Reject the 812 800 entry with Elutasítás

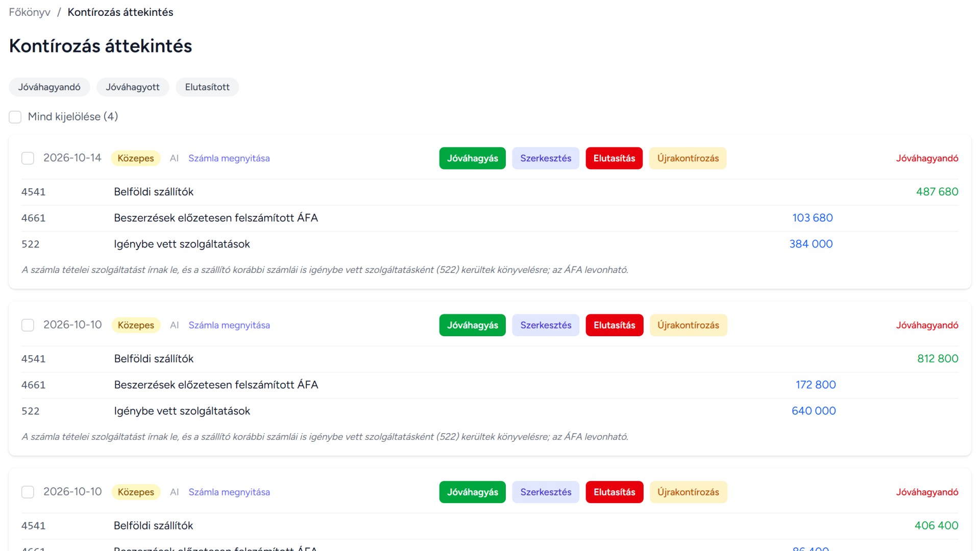[615, 325]
